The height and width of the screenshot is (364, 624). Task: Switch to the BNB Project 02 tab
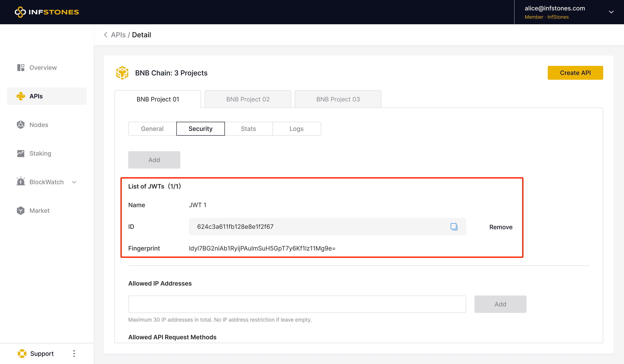point(248,99)
